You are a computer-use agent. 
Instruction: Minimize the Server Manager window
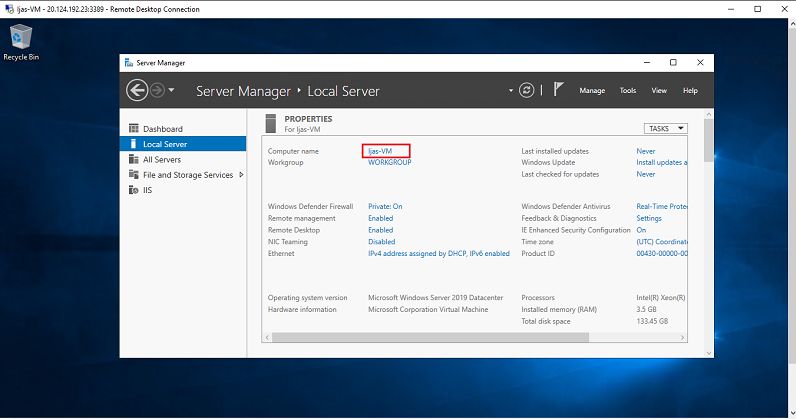pyautogui.click(x=647, y=62)
